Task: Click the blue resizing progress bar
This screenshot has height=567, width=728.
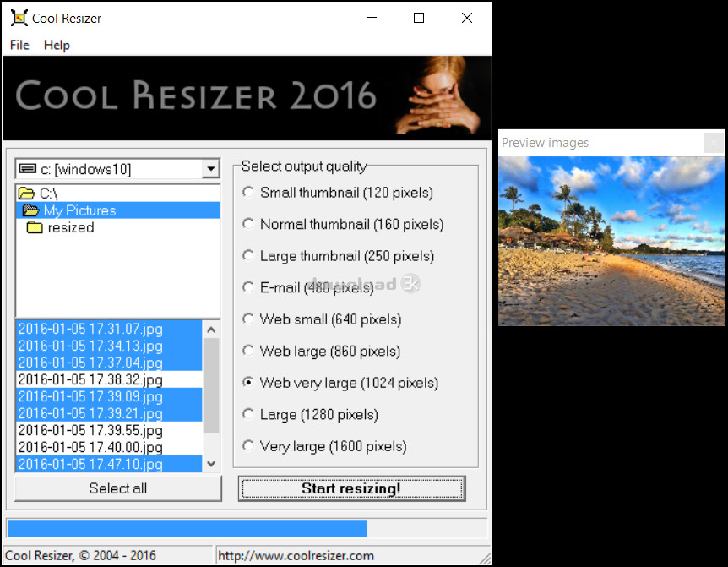Action: 187,528
